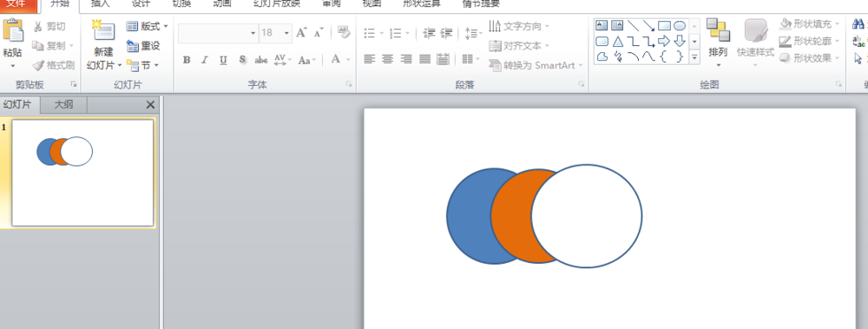Viewport: 868px width, 329px height.
Task: Select the arc shape
Action: [x=634, y=56]
